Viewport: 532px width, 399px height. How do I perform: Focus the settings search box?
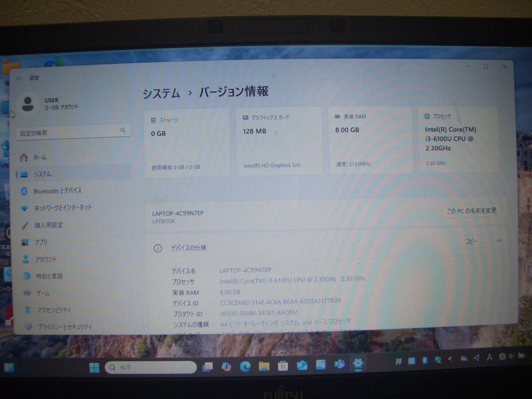73,132
